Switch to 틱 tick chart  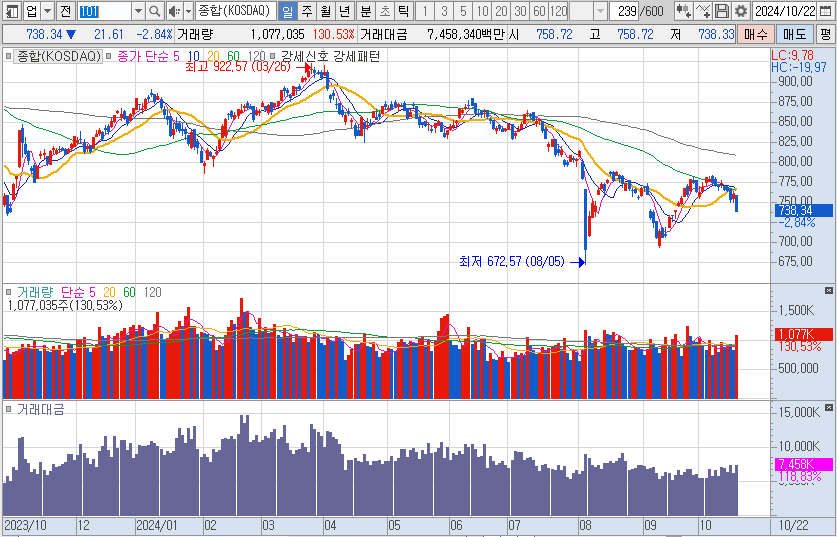click(x=404, y=11)
